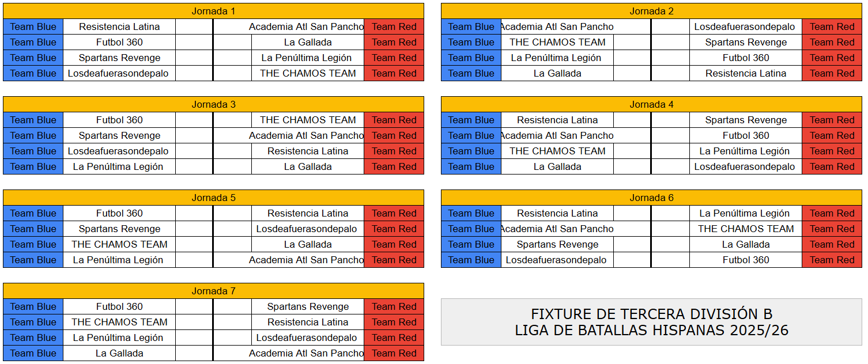Select the Jornada 7 header
The image size is (868, 364).
(213, 291)
